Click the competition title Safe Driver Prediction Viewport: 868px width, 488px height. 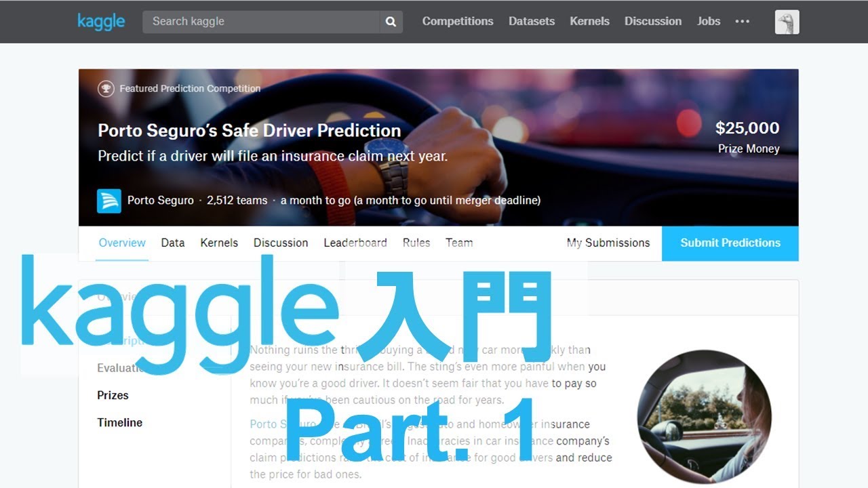pos(250,130)
